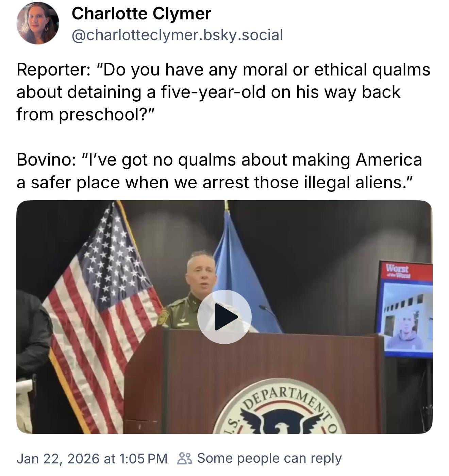Open the Charlotte Clymer display name
Image resolution: width=449 pixels, height=476 pixels.
(141, 14)
